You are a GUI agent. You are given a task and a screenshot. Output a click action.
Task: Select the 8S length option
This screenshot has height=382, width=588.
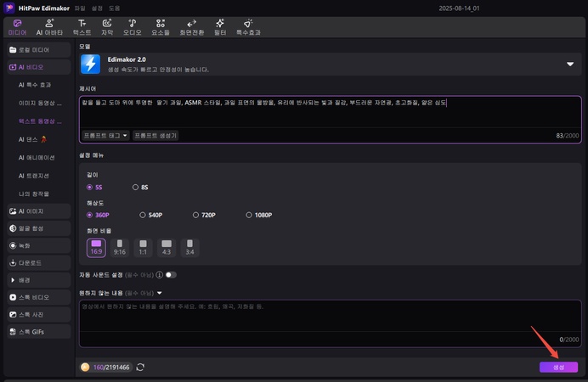[140, 188]
